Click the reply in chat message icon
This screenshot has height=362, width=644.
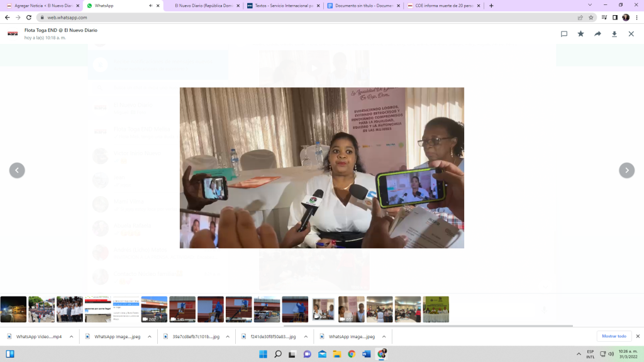click(564, 34)
